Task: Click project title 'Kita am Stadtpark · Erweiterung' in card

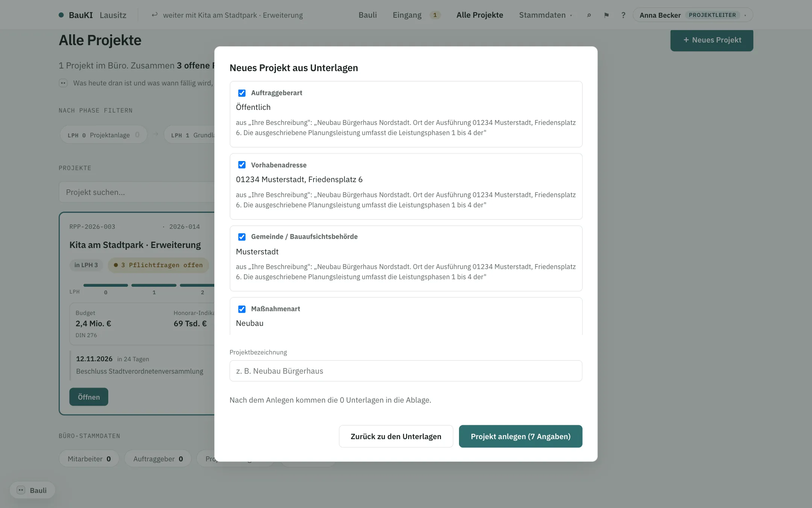Action: (x=135, y=245)
